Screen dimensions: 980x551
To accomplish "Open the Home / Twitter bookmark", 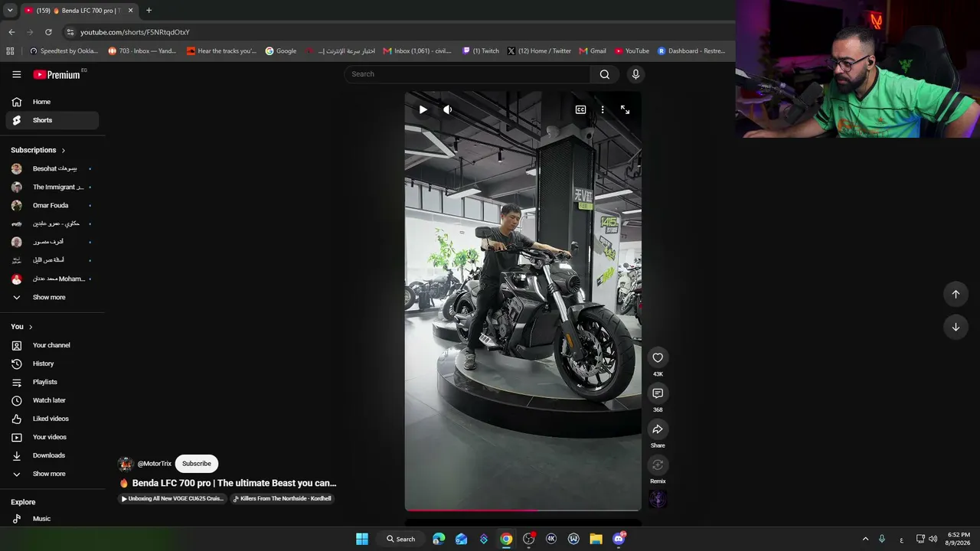I will tap(539, 51).
